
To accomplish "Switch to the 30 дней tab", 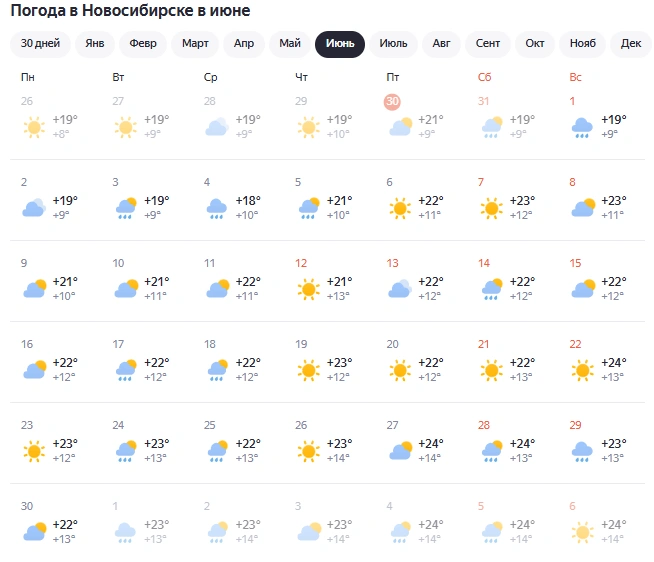I will [40, 44].
